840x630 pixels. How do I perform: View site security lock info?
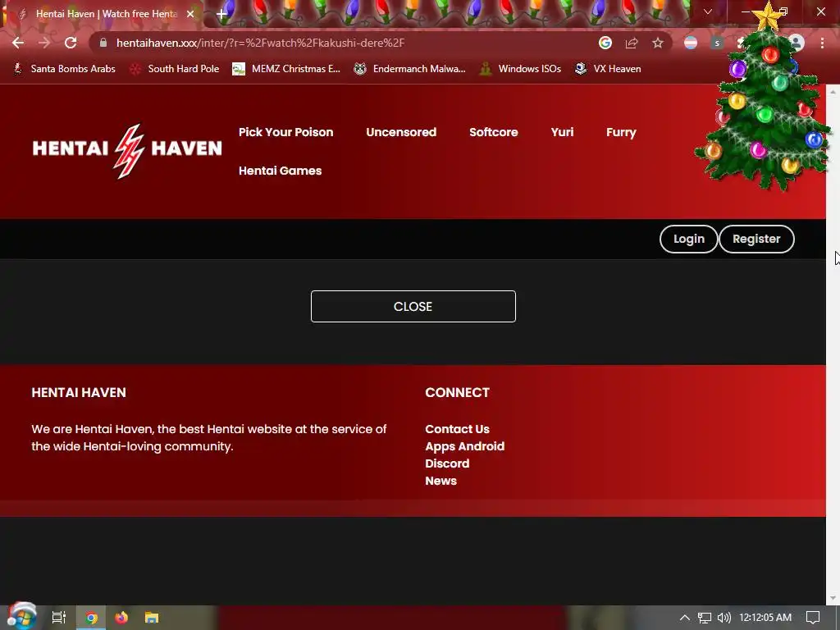pyautogui.click(x=103, y=43)
